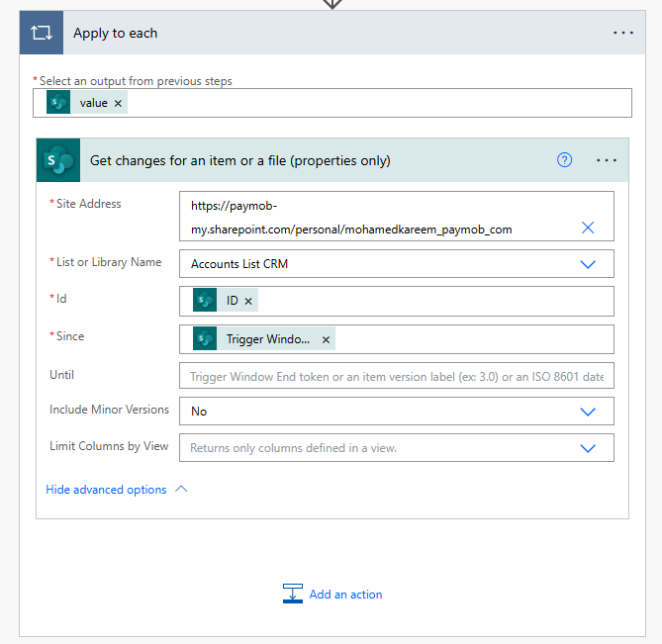Click the Include Minor Versions label
662x644 pixels.
coord(110,410)
